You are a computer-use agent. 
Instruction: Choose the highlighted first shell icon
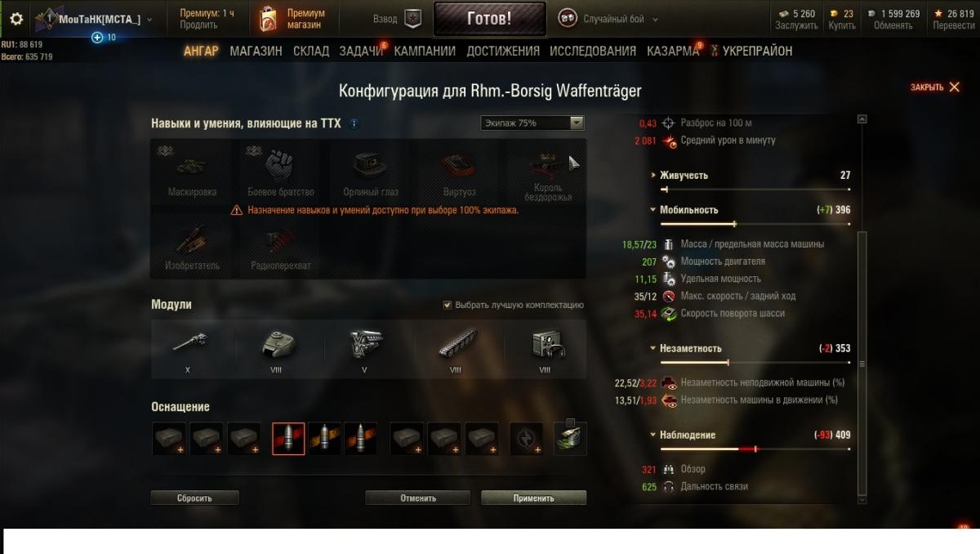tap(288, 439)
